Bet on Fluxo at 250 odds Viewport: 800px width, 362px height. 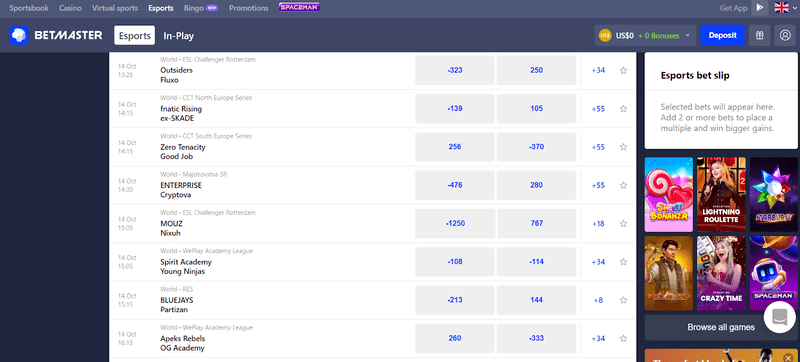(536, 70)
